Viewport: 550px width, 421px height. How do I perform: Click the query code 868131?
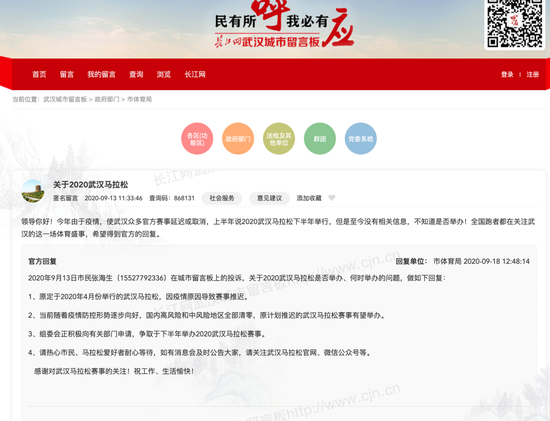pyautogui.click(x=184, y=198)
